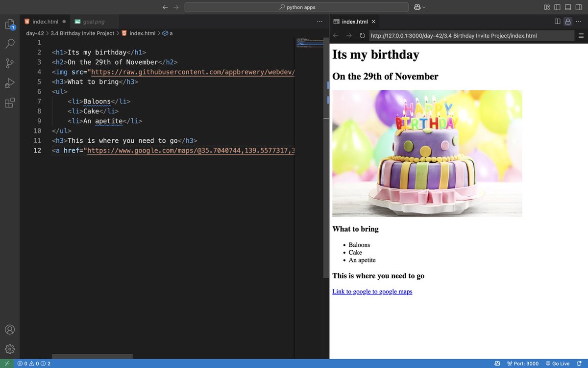Open notifications bell in status bar

point(579,364)
